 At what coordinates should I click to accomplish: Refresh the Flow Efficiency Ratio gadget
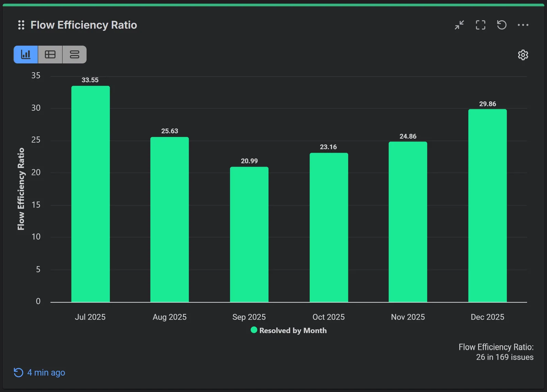(502, 25)
